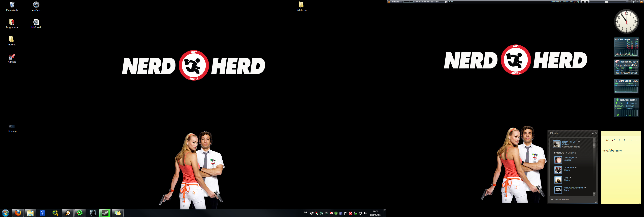Open Dr. House's friend options arrow
644x217 pixels.
[x=576, y=168]
